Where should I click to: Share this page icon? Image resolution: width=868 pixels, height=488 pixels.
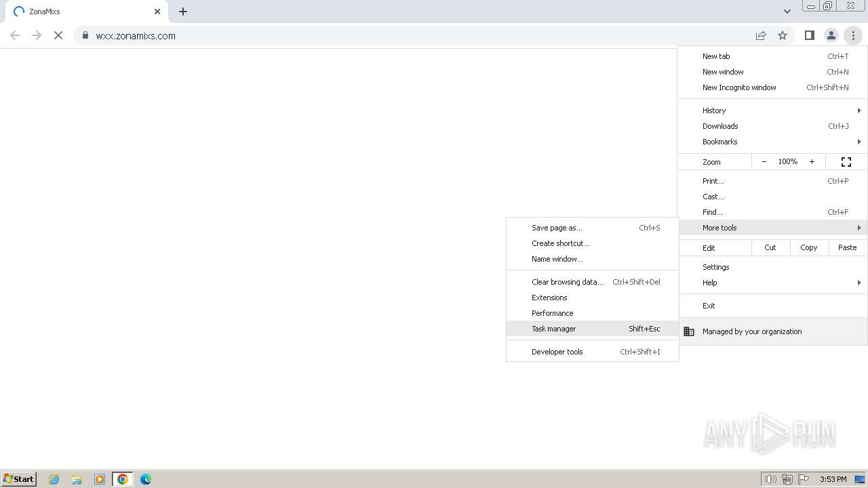click(x=761, y=35)
